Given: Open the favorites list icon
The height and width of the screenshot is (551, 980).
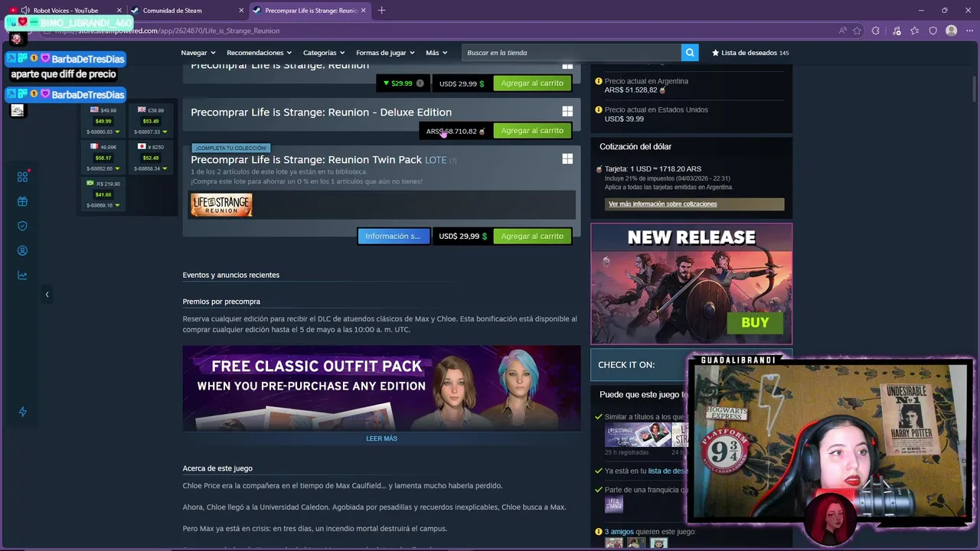Looking at the screenshot, I should [915, 31].
